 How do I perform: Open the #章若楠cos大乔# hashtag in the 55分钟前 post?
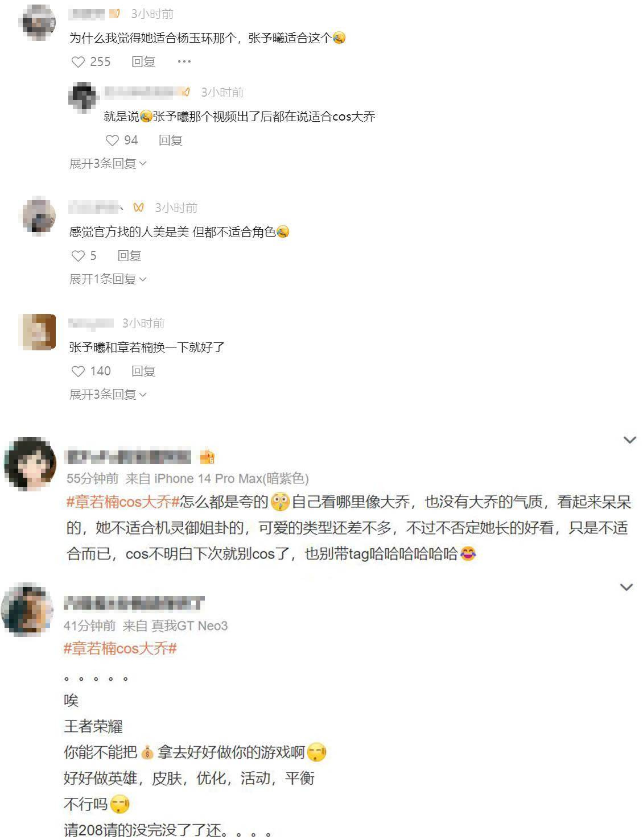(x=123, y=502)
